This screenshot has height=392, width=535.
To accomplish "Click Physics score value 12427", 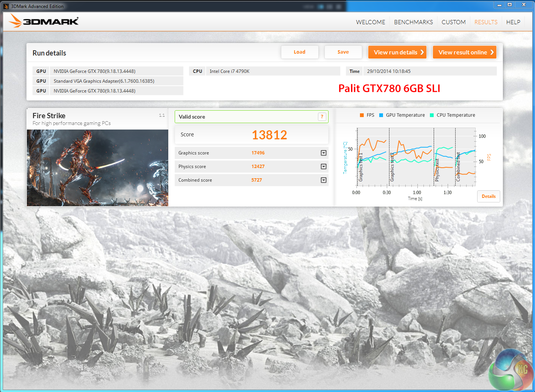I will point(258,167).
